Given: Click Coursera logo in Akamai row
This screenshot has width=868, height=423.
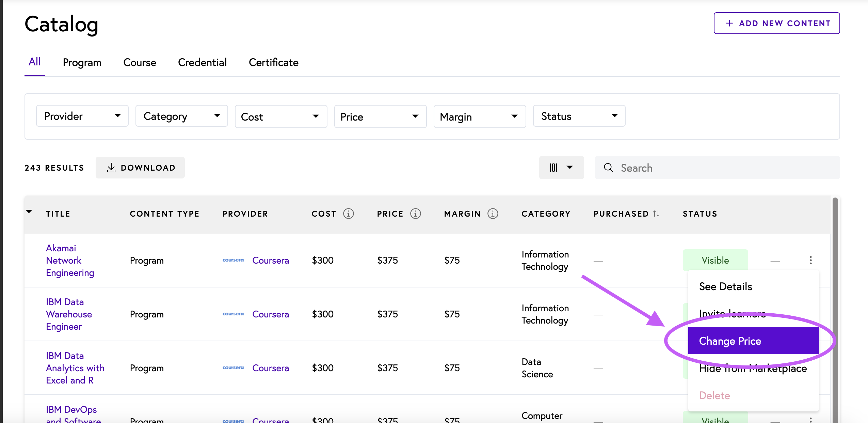Looking at the screenshot, I should point(233,260).
